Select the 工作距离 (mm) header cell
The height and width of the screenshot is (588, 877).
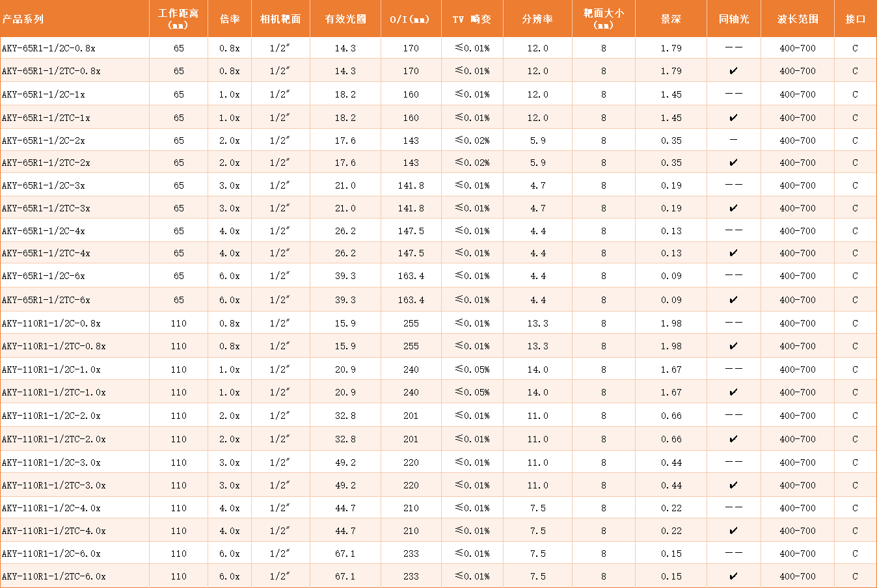tap(178, 19)
